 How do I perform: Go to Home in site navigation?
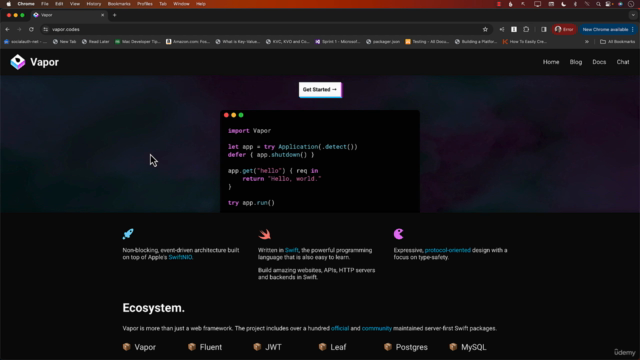(x=551, y=62)
